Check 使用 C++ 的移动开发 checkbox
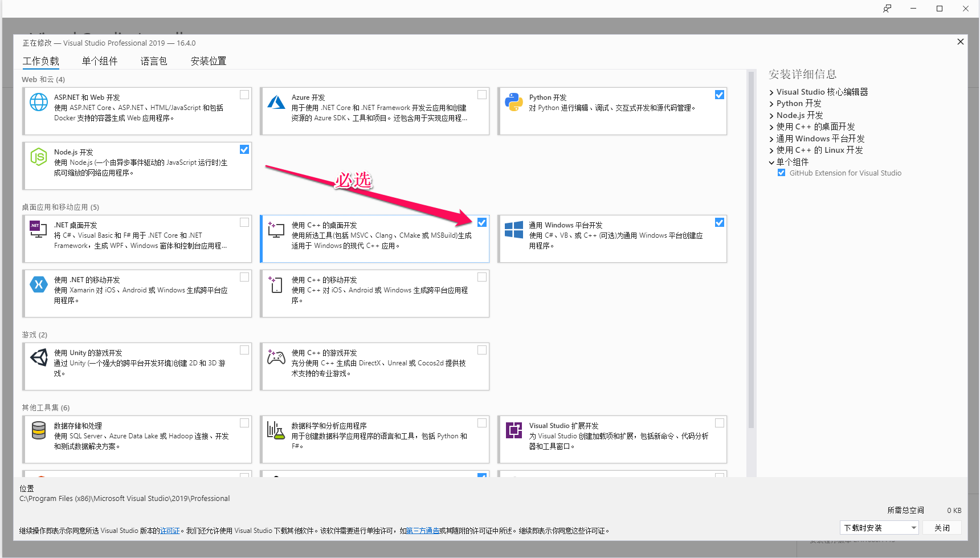 [482, 277]
